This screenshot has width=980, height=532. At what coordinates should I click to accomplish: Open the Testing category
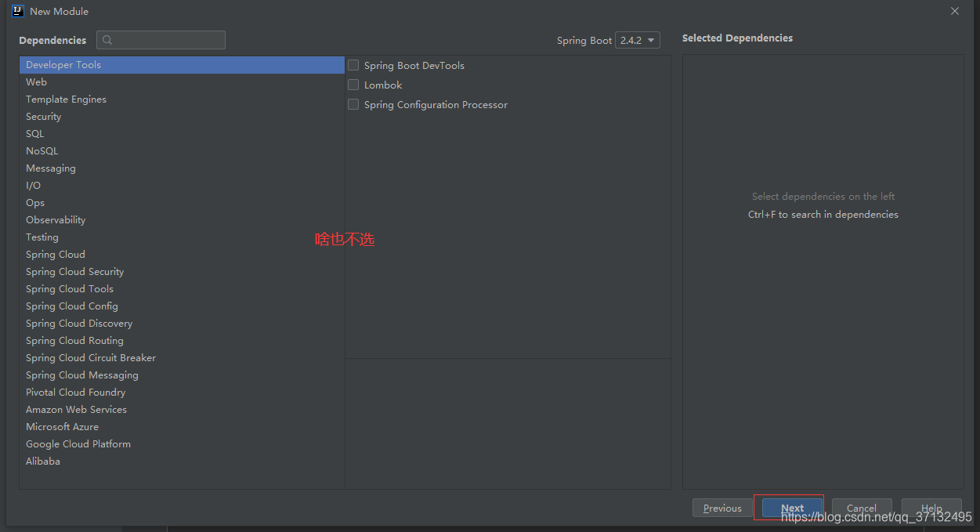tap(182, 237)
